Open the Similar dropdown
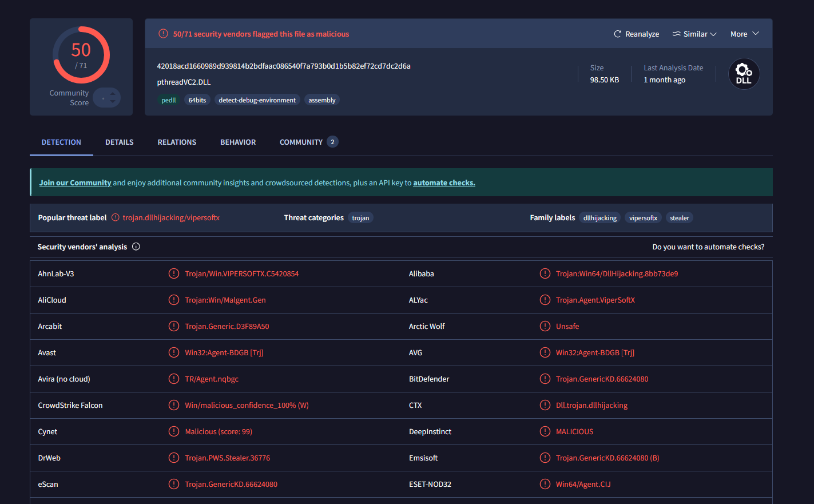The width and height of the screenshot is (814, 504). pos(694,34)
